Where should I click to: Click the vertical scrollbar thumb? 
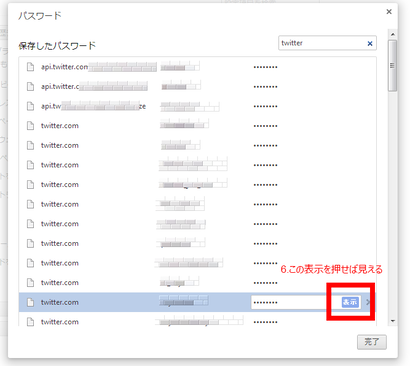tap(392, 66)
